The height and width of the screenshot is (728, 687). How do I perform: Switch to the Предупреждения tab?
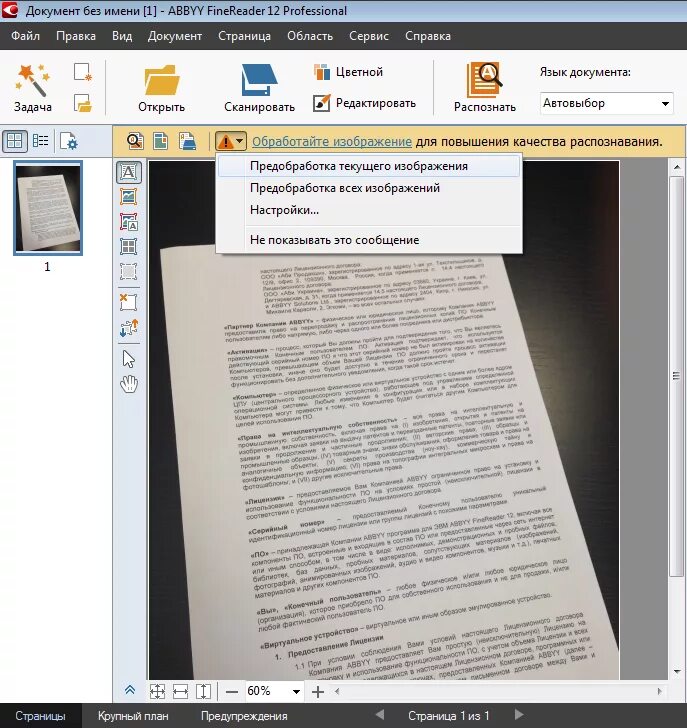tap(244, 715)
